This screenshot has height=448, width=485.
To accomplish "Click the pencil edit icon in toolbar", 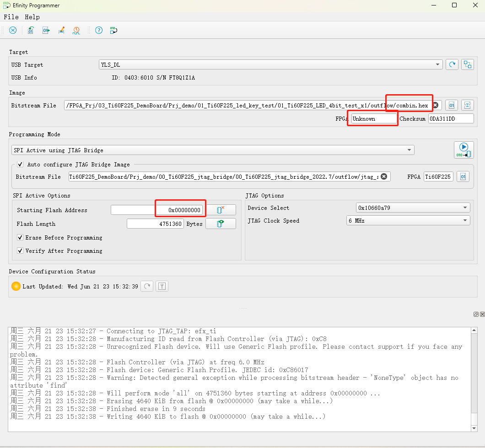I will point(61,30).
